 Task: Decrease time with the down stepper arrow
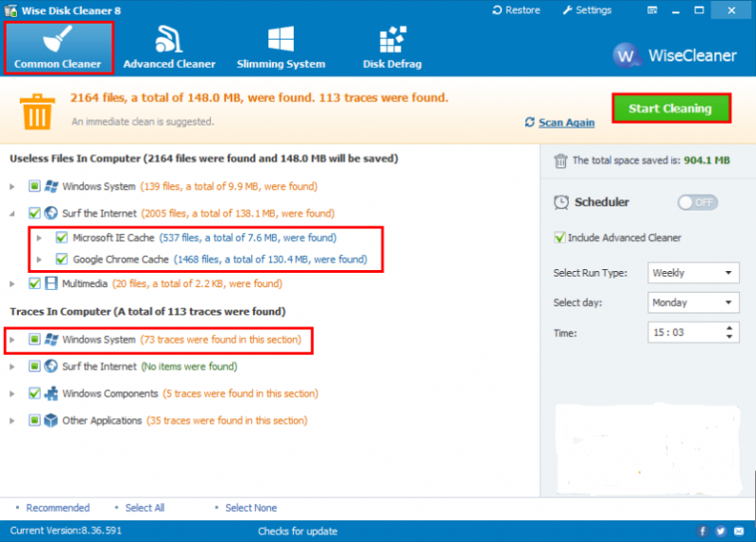(x=730, y=337)
